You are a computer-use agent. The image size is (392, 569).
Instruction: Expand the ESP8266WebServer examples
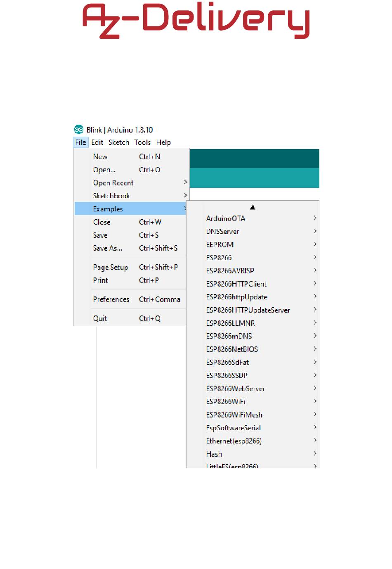(253, 389)
